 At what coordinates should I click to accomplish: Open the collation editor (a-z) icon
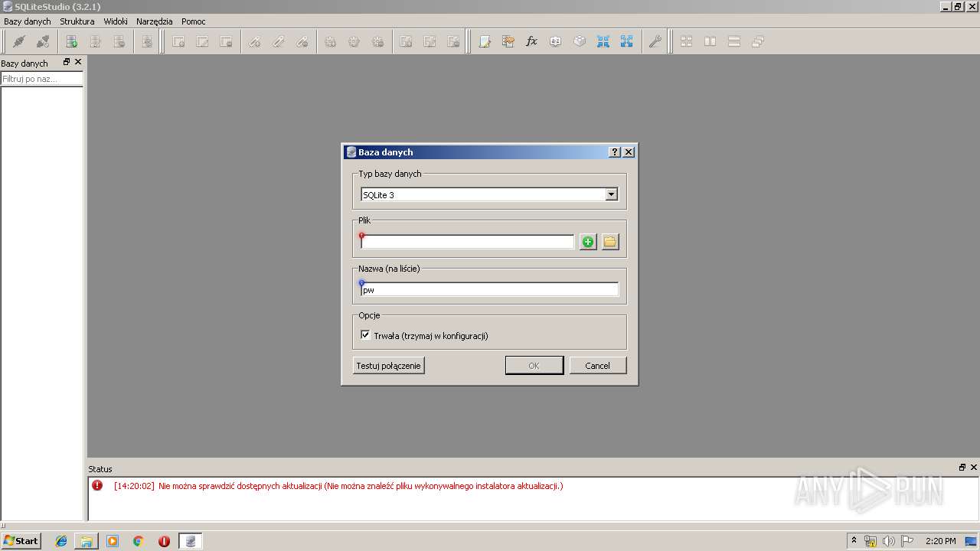556,42
